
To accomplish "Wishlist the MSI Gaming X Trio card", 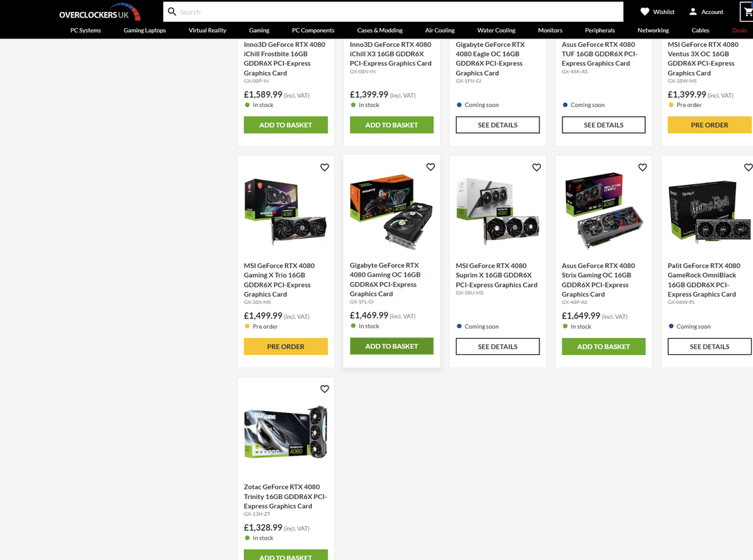I will click(324, 167).
